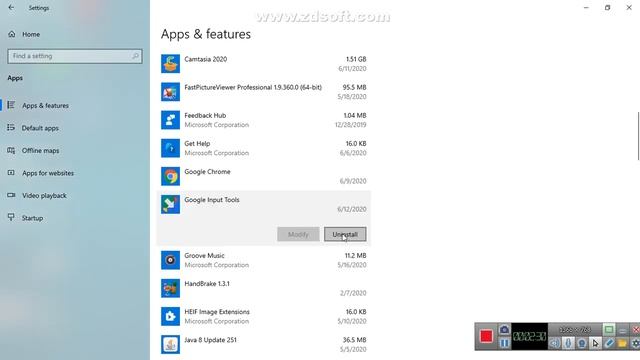This screenshot has width=640, height=360.
Task: Select the Get Help entry name
Action: pos(197,144)
